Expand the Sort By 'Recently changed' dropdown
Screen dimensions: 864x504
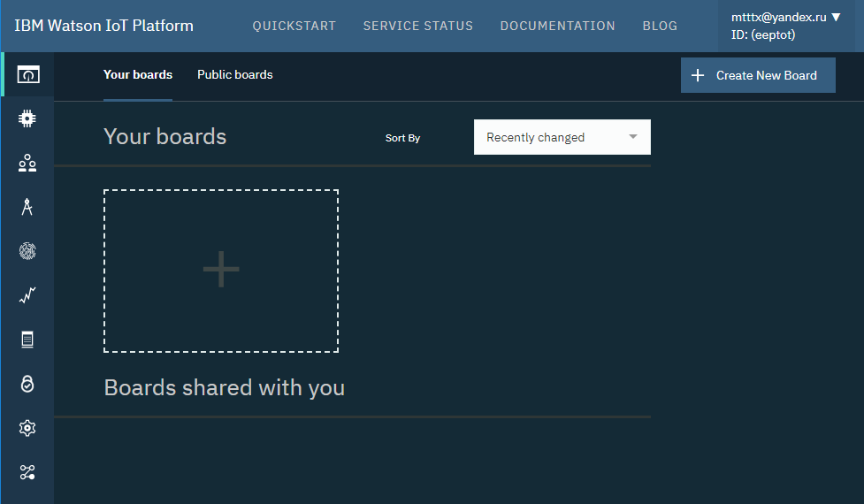click(550, 137)
